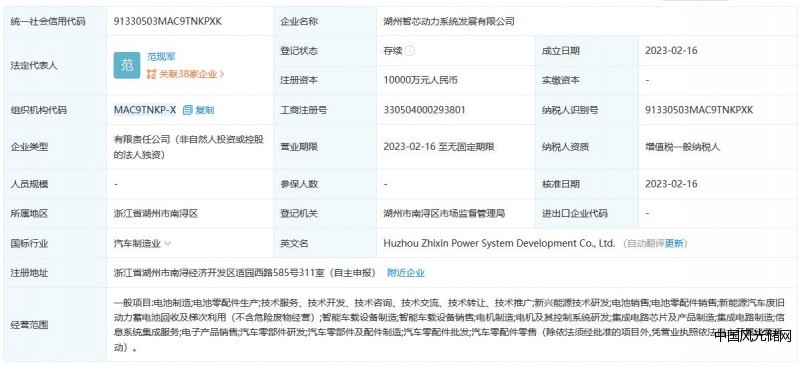Image resolution: width=800 pixels, height=366 pixels.
Task: Click info icon next to 存续 status
Action: click(x=410, y=51)
